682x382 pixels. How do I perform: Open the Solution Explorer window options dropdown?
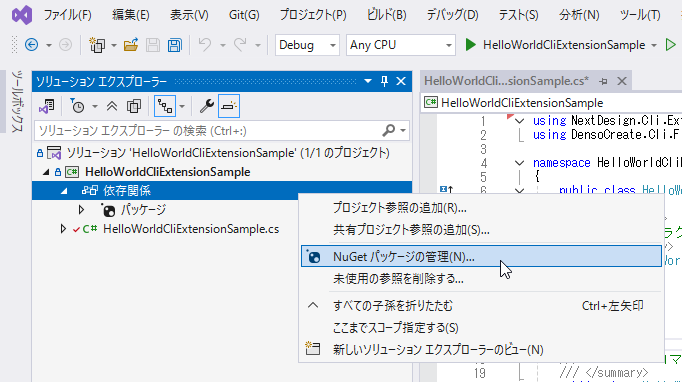coord(368,81)
